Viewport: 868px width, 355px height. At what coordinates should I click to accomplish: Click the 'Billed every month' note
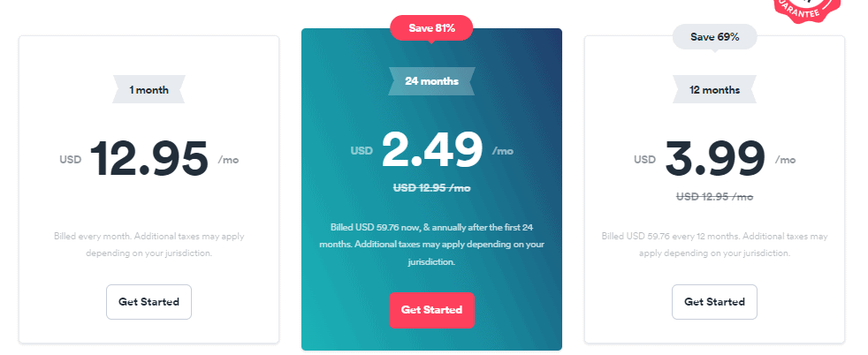148,245
